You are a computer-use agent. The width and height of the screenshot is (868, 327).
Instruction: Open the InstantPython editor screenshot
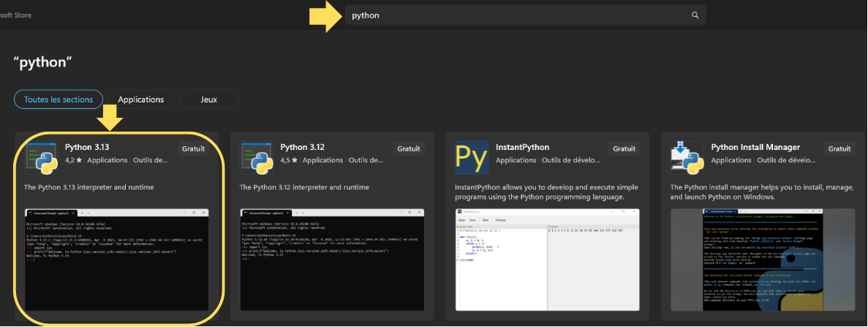pos(548,260)
